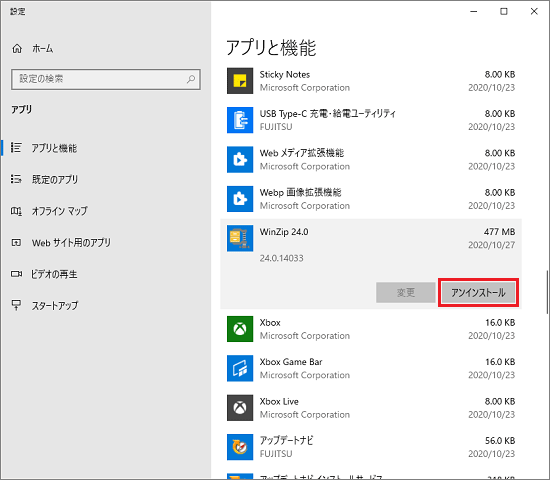Open the ホーム settings page
This screenshot has width=550, height=480.
pyautogui.click(x=42, y=48)
